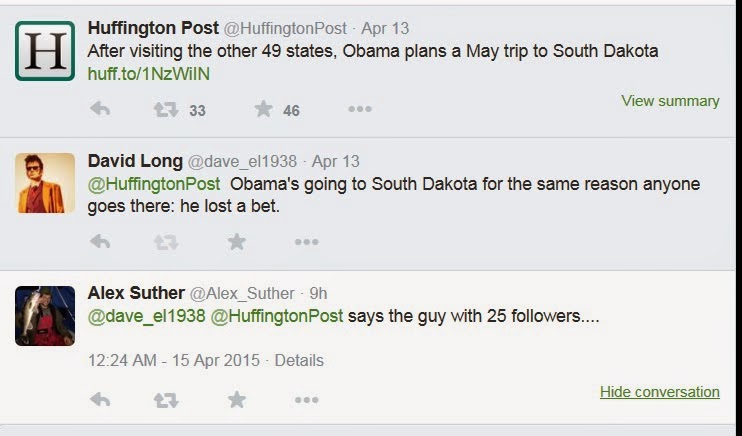Click Hide conversation link
The height and width of the screenshot is (436, 742).
click(x=659, y=392)
